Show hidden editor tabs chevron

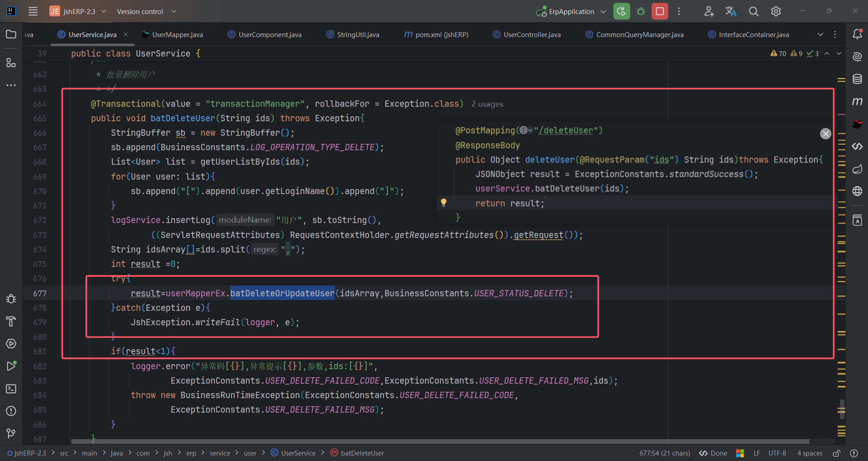click(820, 34)
